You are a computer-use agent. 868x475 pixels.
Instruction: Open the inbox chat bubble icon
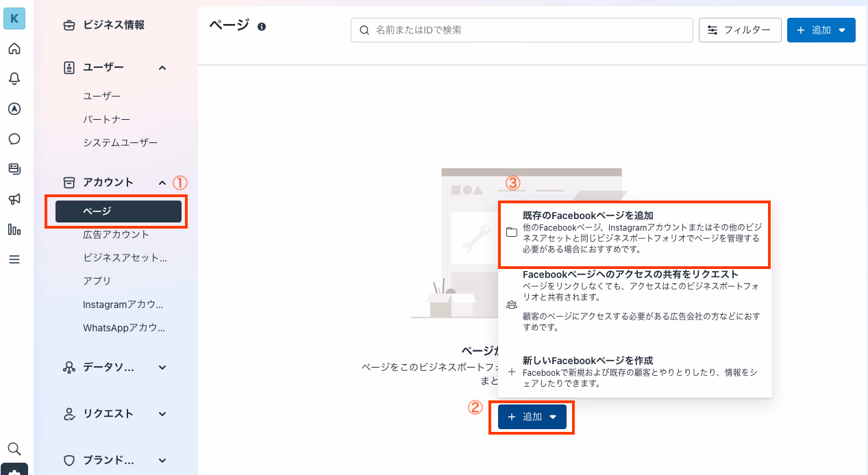coord(14,139)
